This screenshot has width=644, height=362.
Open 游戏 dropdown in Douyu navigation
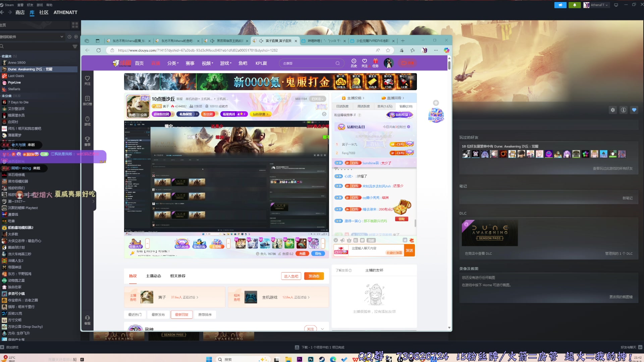coord(226,63)
